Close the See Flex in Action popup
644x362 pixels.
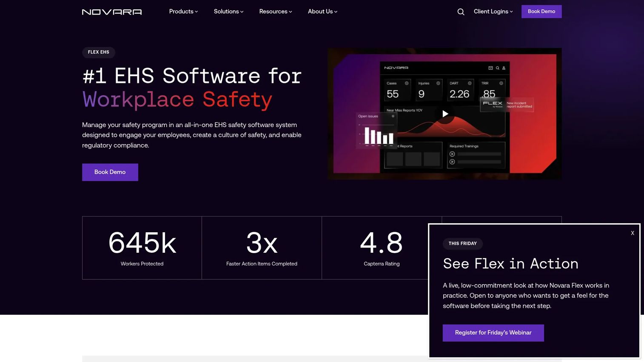(x=633, y=233)
